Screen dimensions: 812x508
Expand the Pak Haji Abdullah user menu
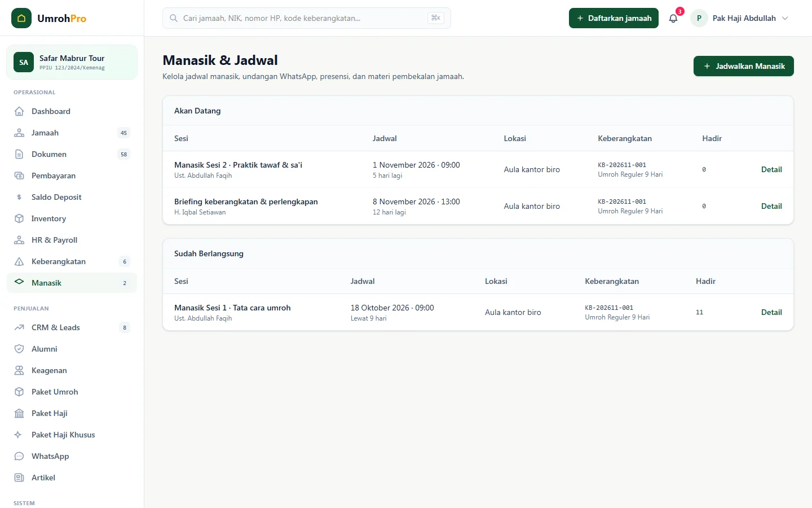[740, 18]
